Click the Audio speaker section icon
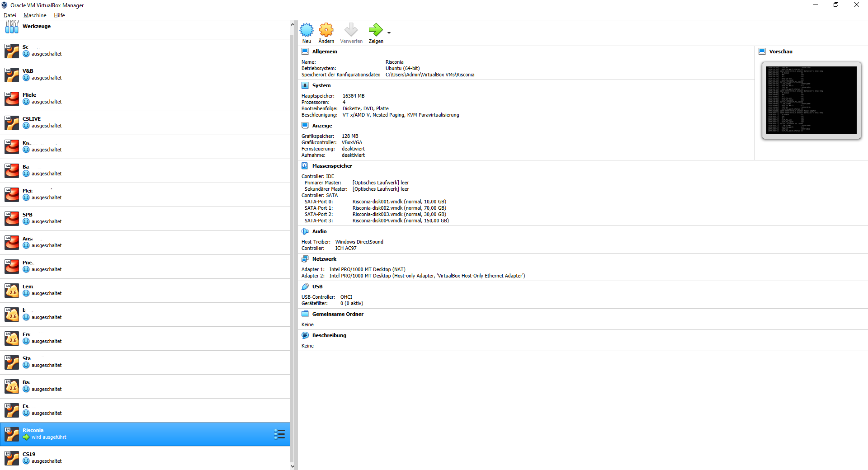The image size is (868, 470). click(305, 231)
